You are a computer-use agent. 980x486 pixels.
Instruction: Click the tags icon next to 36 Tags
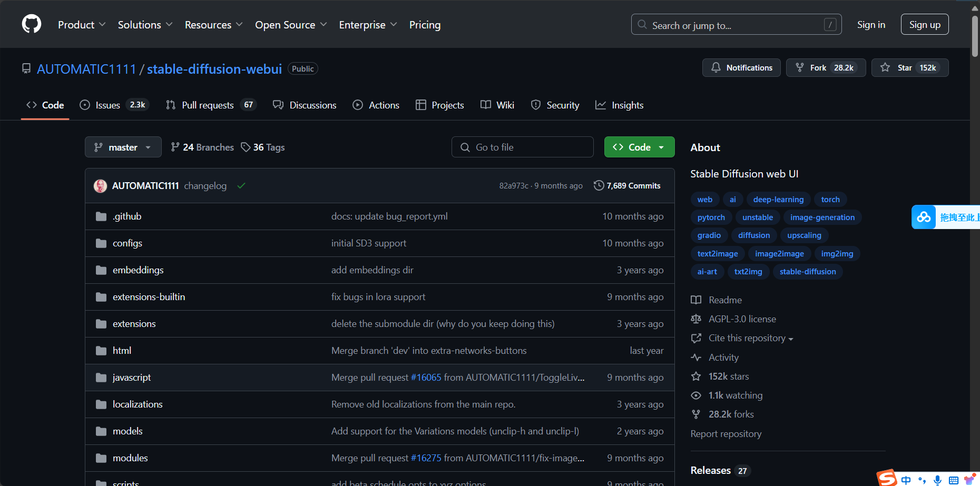(246, 147)
